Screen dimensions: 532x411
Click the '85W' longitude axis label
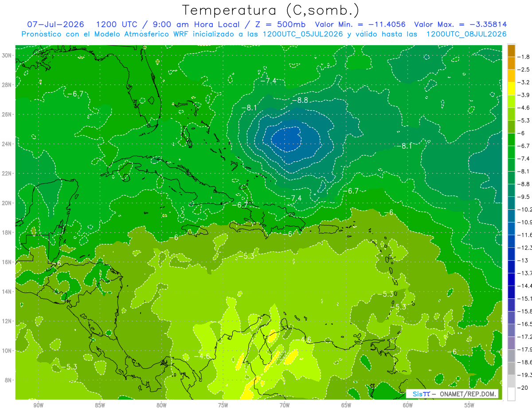pyautogui.click(x=100, y=405)
